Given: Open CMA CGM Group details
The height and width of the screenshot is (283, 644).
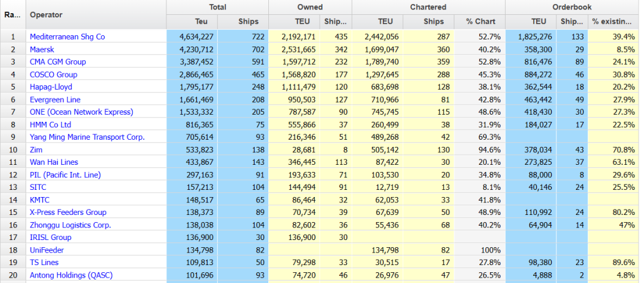Looking at the screenshot, I should click(58, 61).
